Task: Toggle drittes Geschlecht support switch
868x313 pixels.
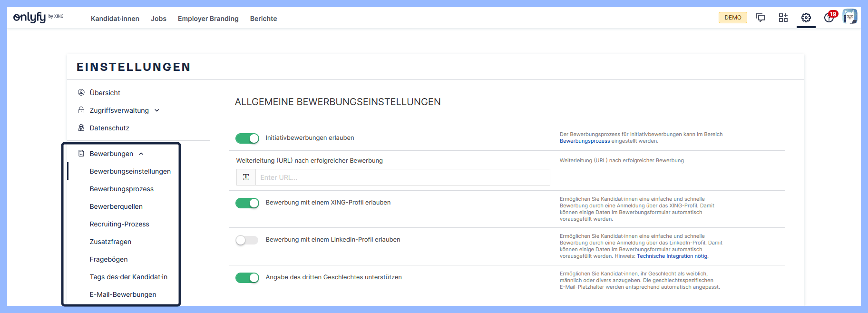Action: [247, 278]
